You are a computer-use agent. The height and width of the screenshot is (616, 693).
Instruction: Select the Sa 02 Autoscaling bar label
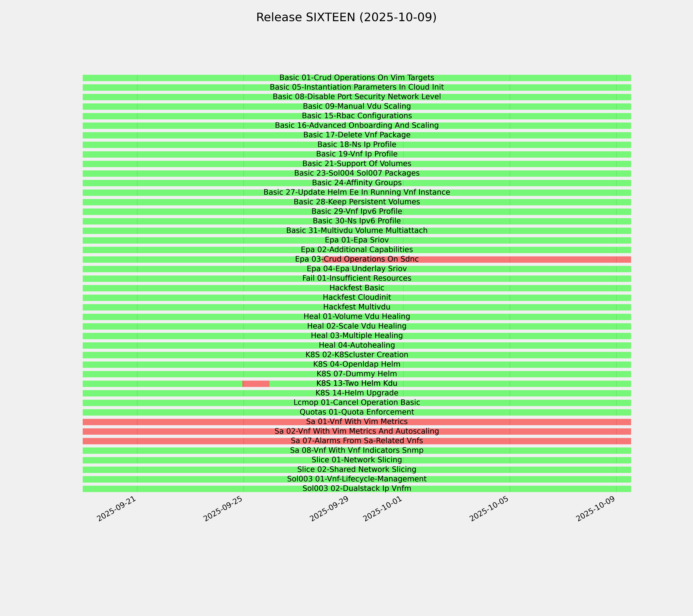tap(357, 431)
